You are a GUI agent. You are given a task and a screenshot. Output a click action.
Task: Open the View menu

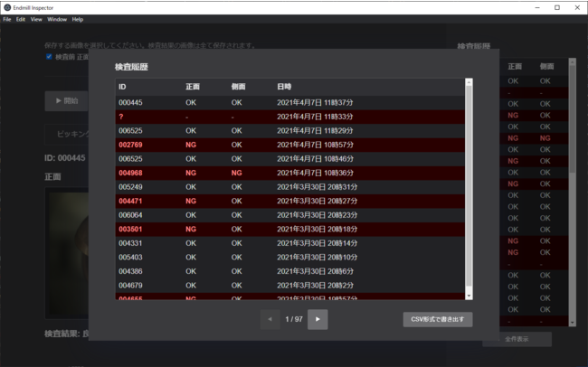tap(36, 19)
